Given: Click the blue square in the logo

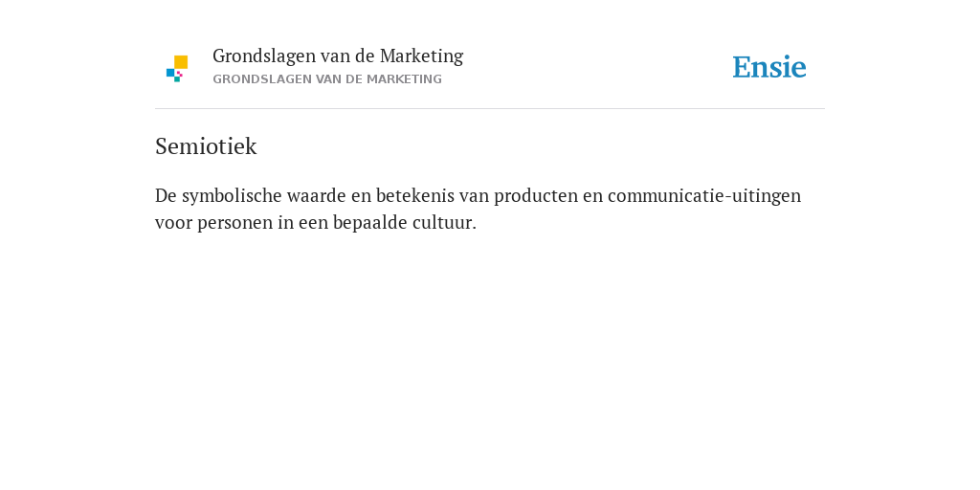Looking at the screenshot, I should tap(170, 73).
